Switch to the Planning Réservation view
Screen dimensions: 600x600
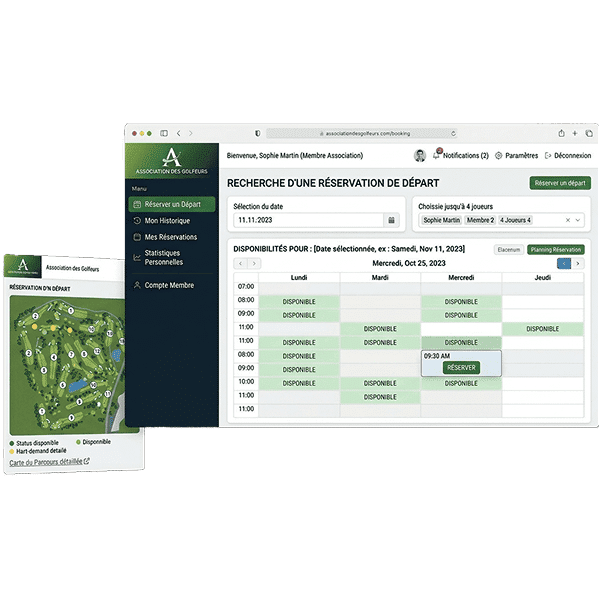coord(555,249)
